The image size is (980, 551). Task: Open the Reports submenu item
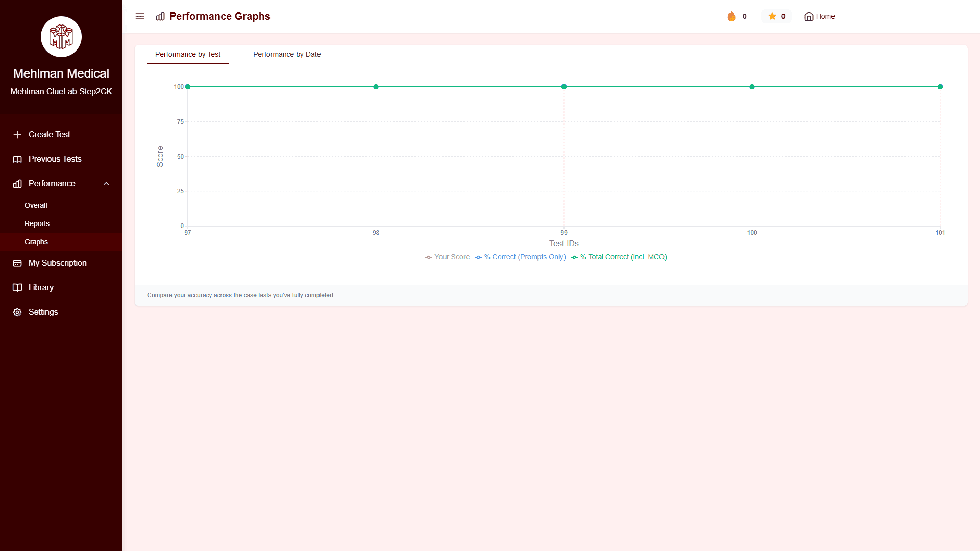[37, 223]
